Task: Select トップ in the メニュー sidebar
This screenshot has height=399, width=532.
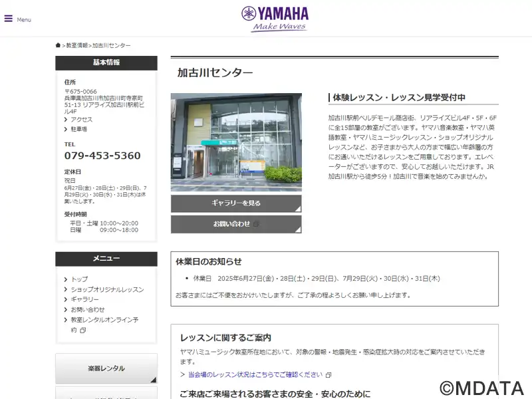Action: 79,279
